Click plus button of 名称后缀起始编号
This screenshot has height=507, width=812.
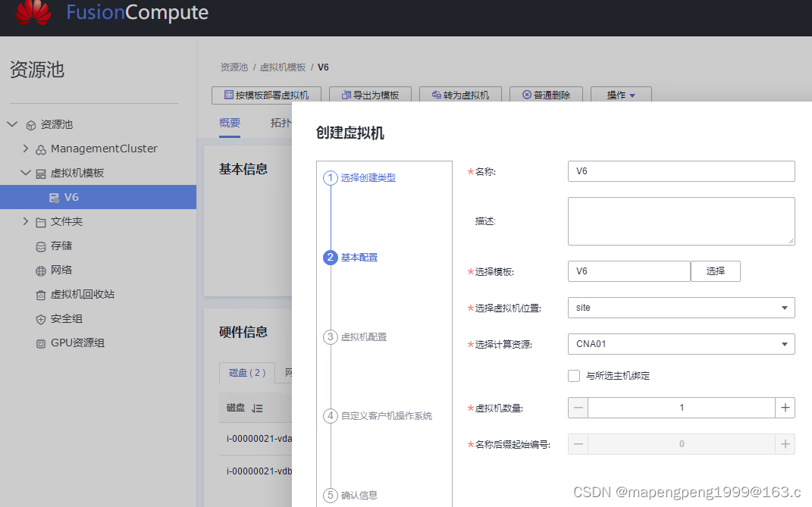click(x=785, y=444)
